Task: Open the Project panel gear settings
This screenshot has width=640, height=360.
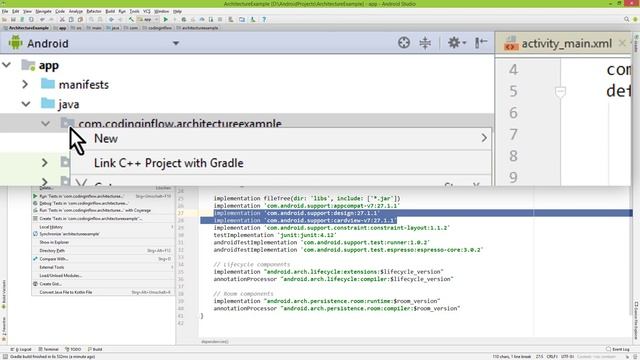Action: [456, 43]
